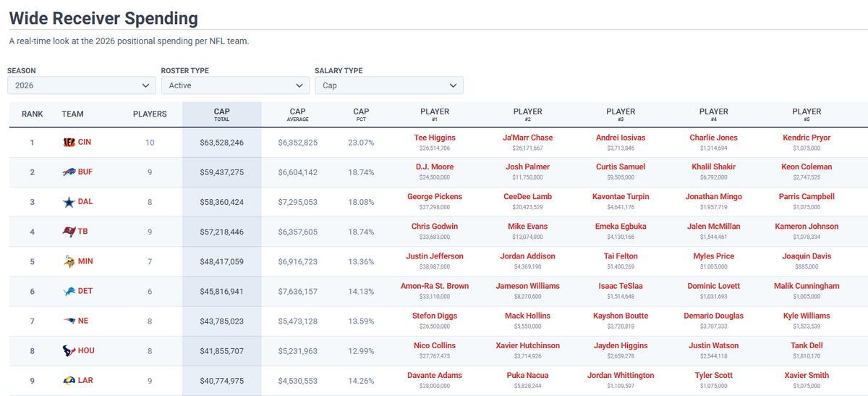Viewport: 868px width, 396px height.
Task: Click the $40,774,975 cap total cell
Action: [x=222, y=380]
